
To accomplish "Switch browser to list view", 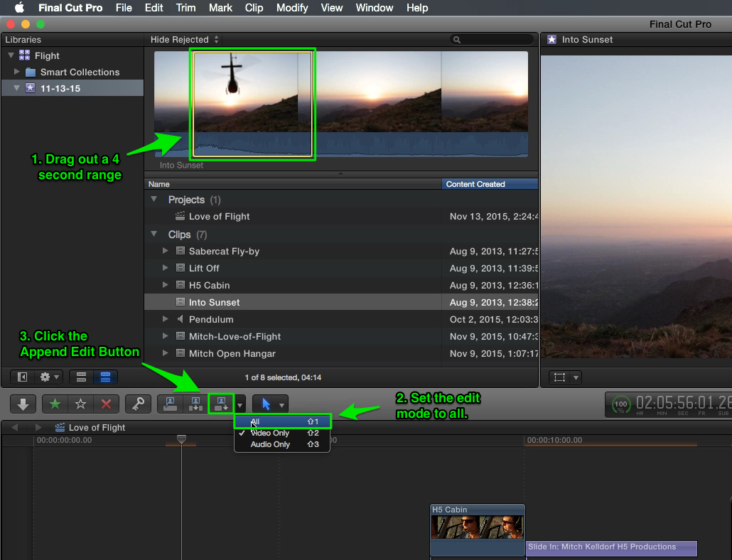I will coord(105,377).
